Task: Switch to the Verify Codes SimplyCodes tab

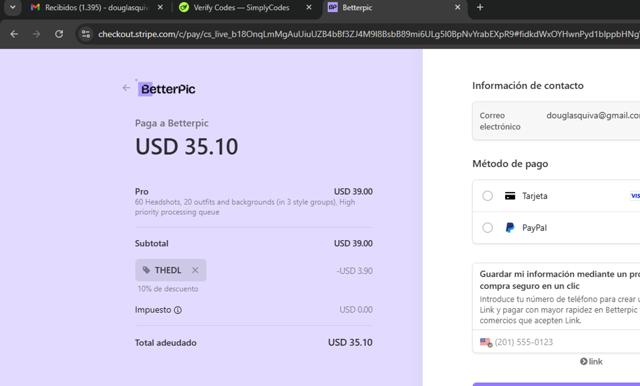Action: [241, 7]
